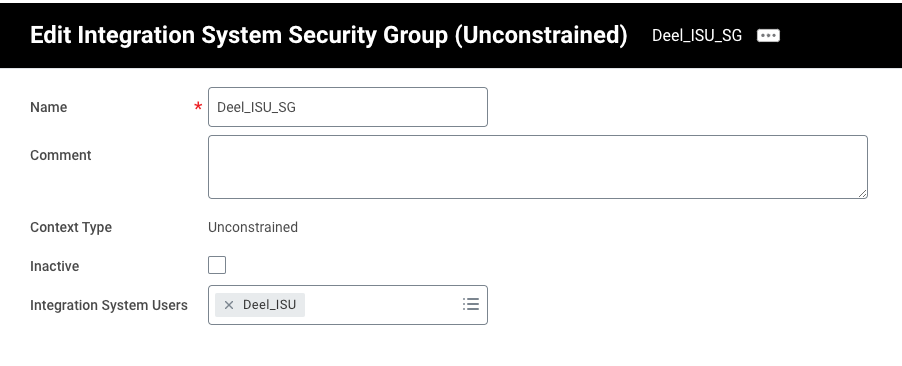This screenshot has height=366, width=902.
Task: Open related actions menu beside Deel_ISU_SG
Action: 768,36
